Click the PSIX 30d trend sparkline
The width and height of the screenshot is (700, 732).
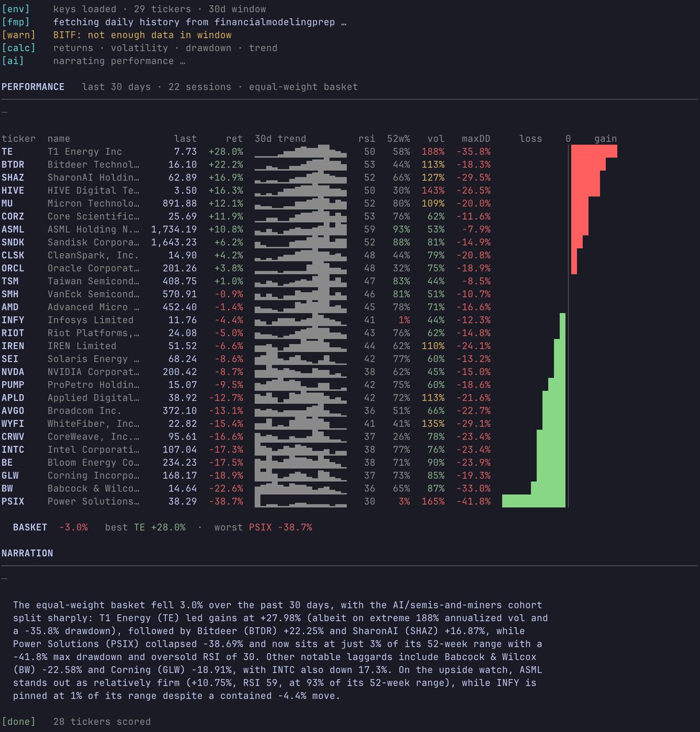click(301, 501)
